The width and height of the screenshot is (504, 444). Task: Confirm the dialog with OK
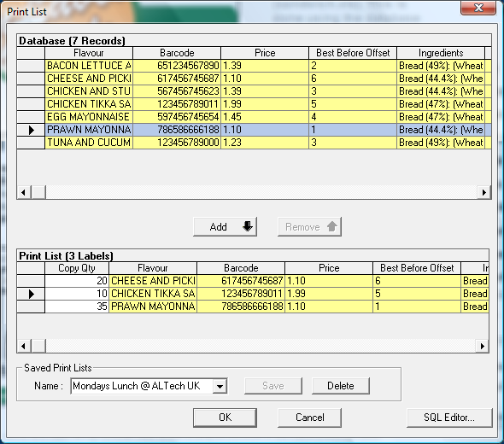225,418
